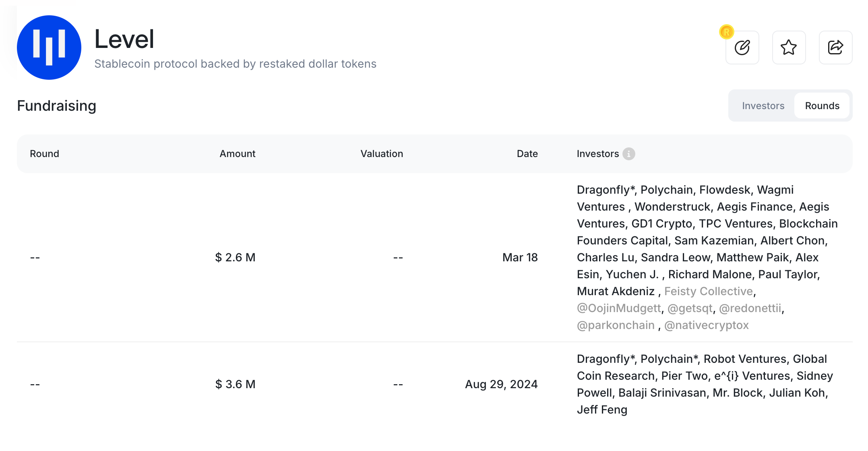Open the @getsqt investor link
The image size is (868, 451).
pyautogui.click(x=690, y=308)
